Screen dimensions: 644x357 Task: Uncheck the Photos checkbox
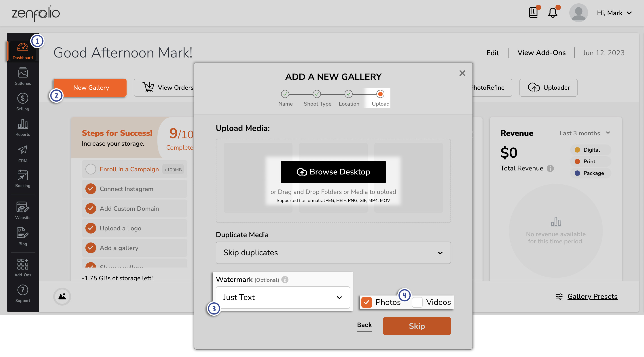coord(366,302)
